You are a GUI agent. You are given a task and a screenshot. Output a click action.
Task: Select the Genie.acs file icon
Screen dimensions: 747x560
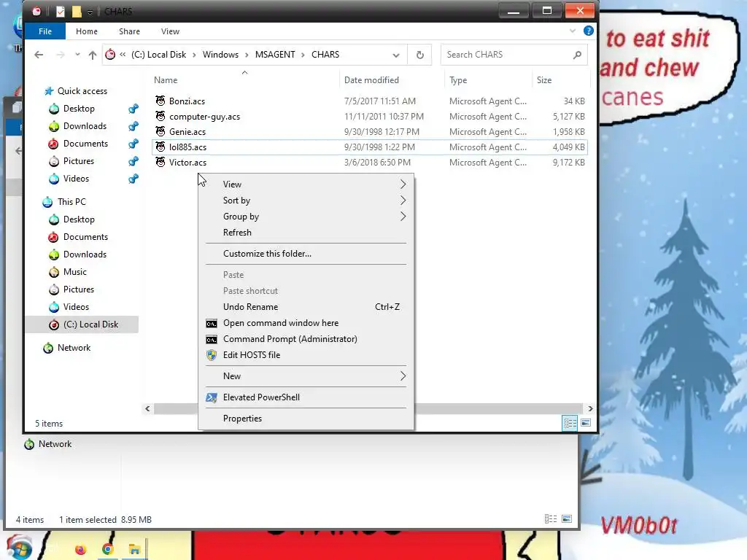(160, 131)
